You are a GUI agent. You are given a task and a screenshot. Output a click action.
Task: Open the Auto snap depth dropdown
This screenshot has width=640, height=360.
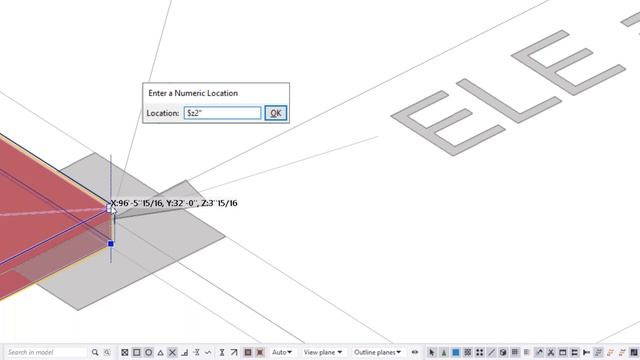click(x=282, y=352)
